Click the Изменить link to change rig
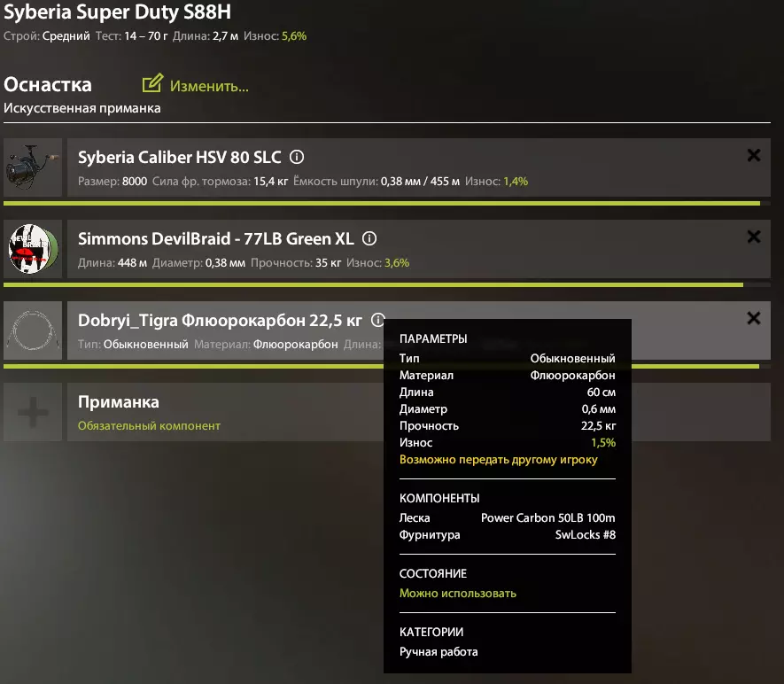 coord(209,86)
